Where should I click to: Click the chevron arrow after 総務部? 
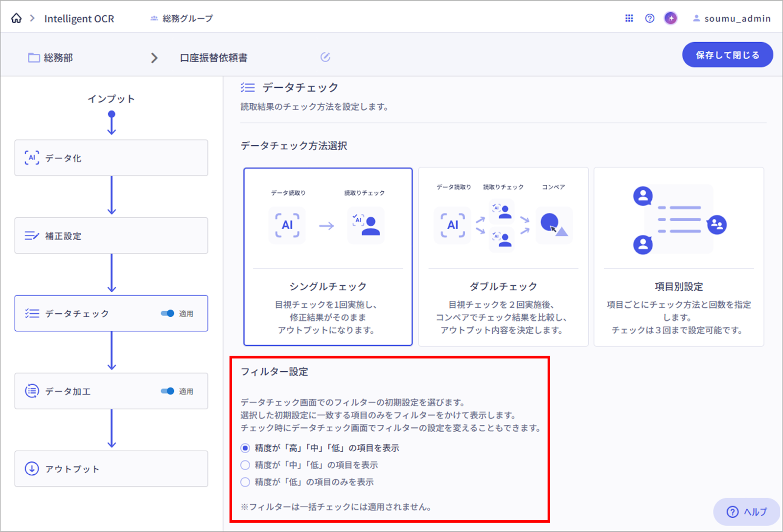154,58
